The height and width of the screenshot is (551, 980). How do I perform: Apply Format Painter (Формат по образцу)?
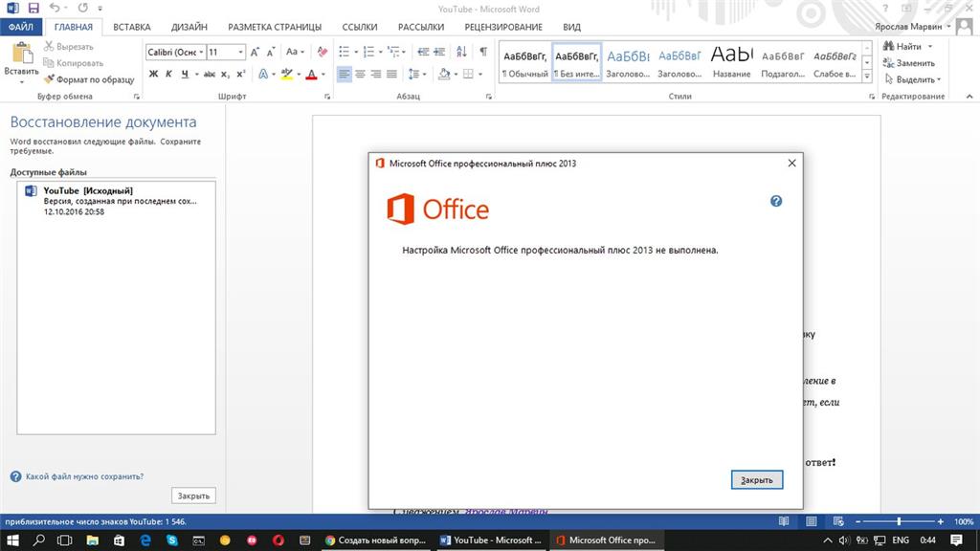point(89,79)
